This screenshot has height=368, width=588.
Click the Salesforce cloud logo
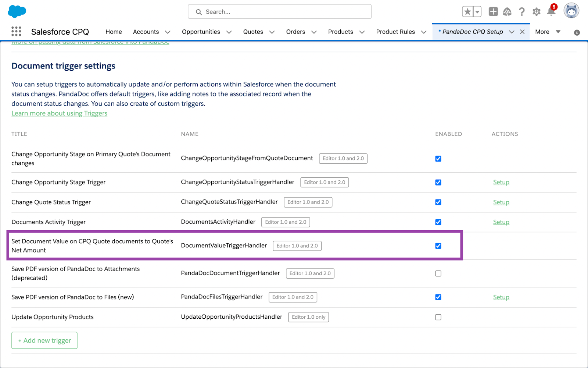click(x=17, y=11)
